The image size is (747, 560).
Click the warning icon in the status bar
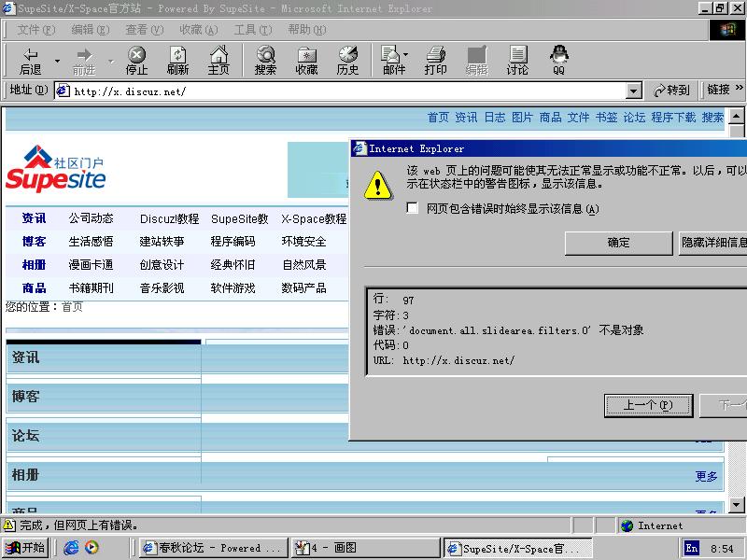8,525
